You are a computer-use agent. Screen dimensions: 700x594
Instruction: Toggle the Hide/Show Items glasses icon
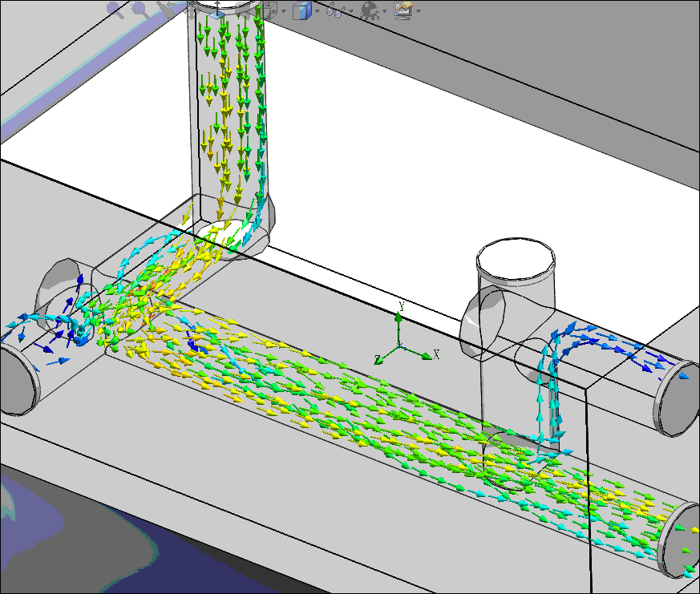click(335, 10)
